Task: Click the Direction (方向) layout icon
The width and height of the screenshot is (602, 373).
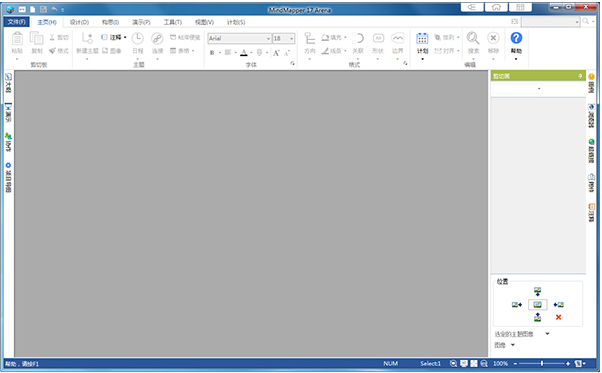Action: (309, 38)
